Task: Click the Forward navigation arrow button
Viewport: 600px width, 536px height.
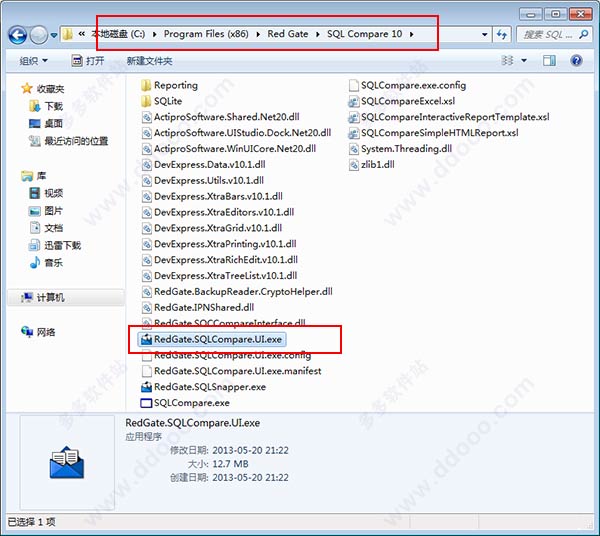Action: coord(39,35)
